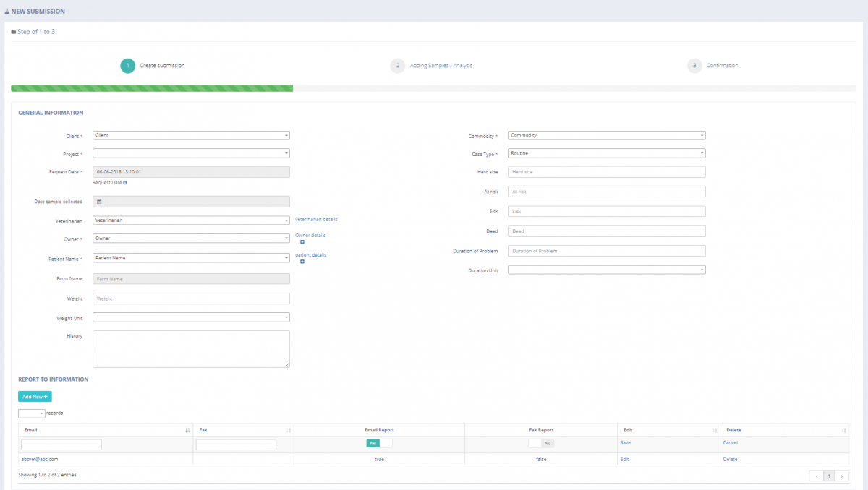The width and height of the screenshot is (868, 490).
Task: Click the Sick input field
Action: 606,211
